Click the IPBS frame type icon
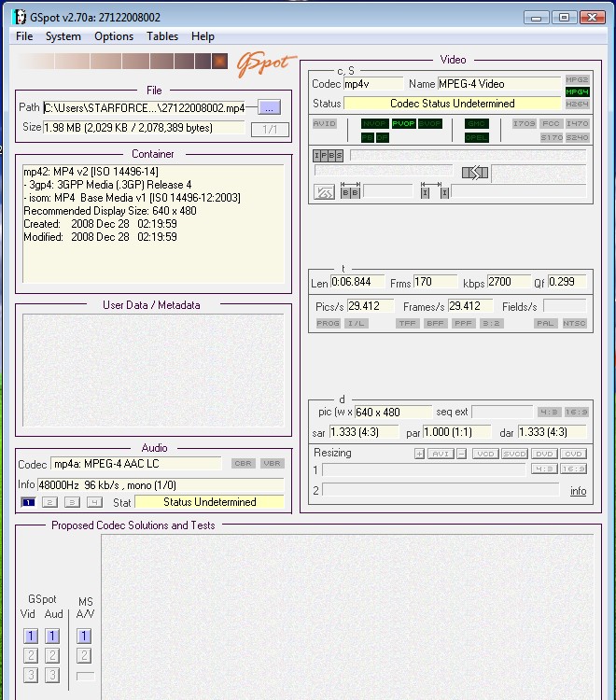Image resolution: width=616 pixels, height=700 pixels. tap(329, 155)
